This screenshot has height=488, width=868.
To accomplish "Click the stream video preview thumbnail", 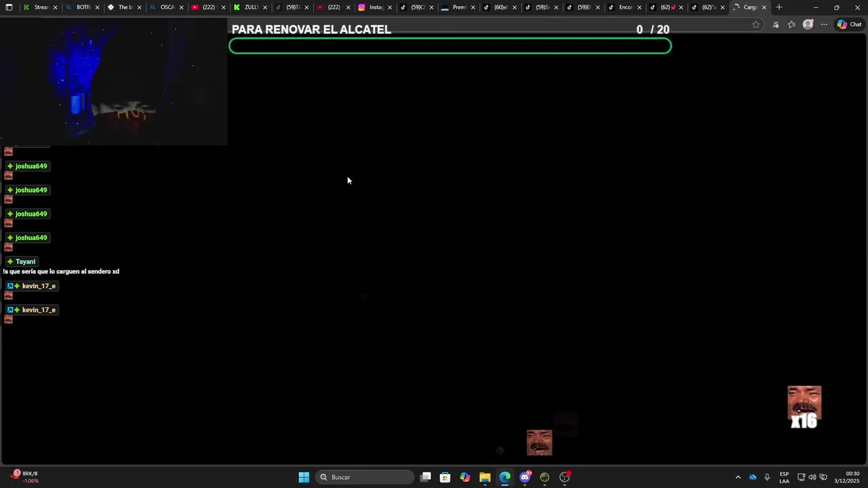I will [113, 81].
